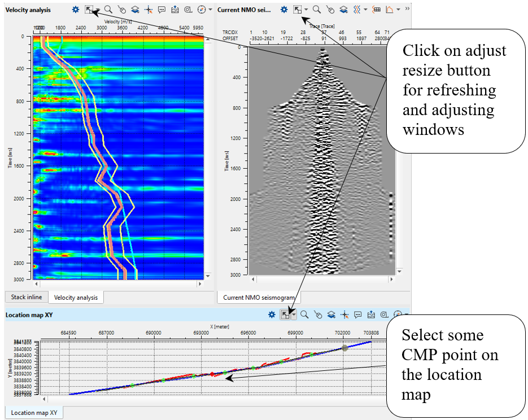Toggle mouse mode icon in Current NMO toolbar

tap(330, 10)
